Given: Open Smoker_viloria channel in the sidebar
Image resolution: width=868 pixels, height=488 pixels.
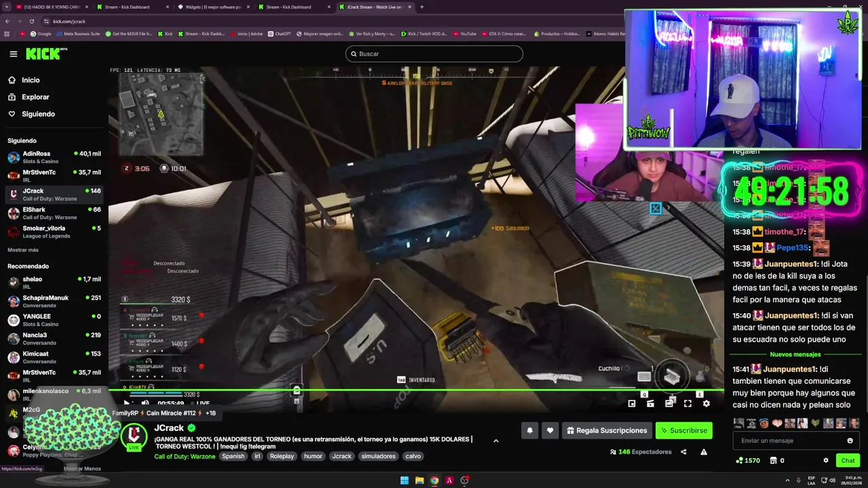Looking at the screenshot, I should [x=54, y=232].
